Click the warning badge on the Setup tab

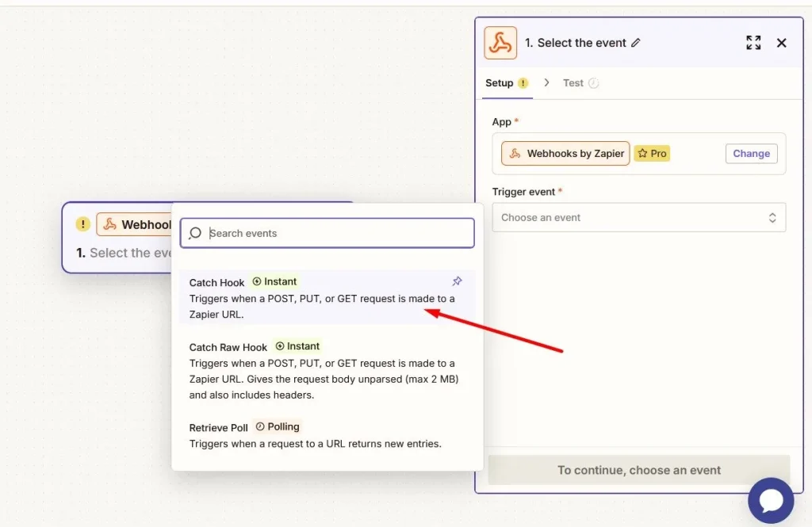523,83
